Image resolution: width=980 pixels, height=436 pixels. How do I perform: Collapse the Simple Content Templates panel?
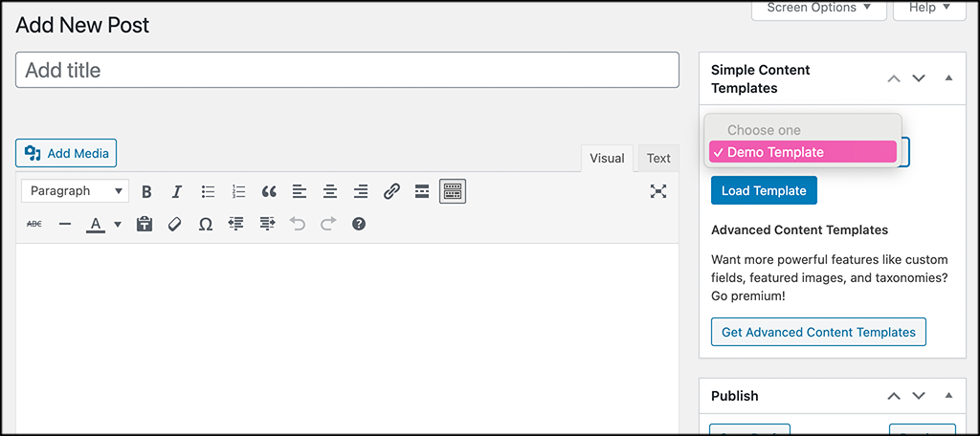pos(948,78)
